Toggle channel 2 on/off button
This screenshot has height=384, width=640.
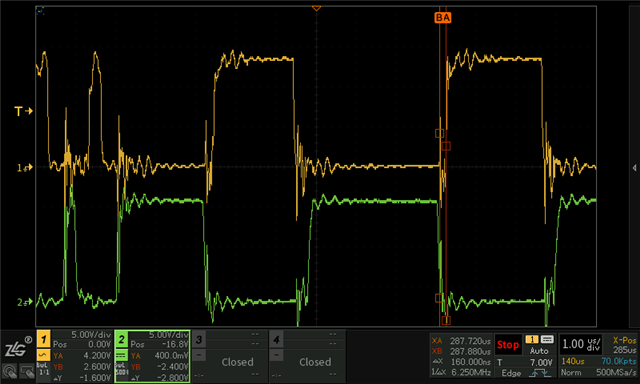tap(121, 339)
